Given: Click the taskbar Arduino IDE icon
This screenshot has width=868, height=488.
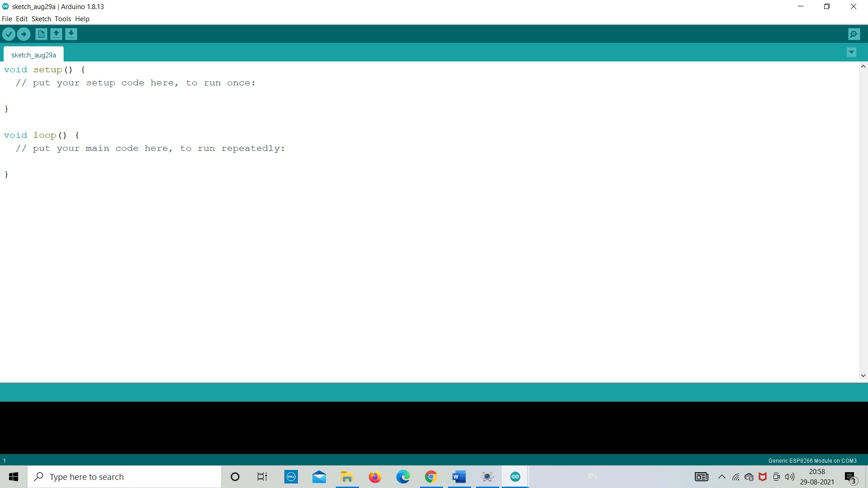Looking at the screenshot, I should 515,477.
